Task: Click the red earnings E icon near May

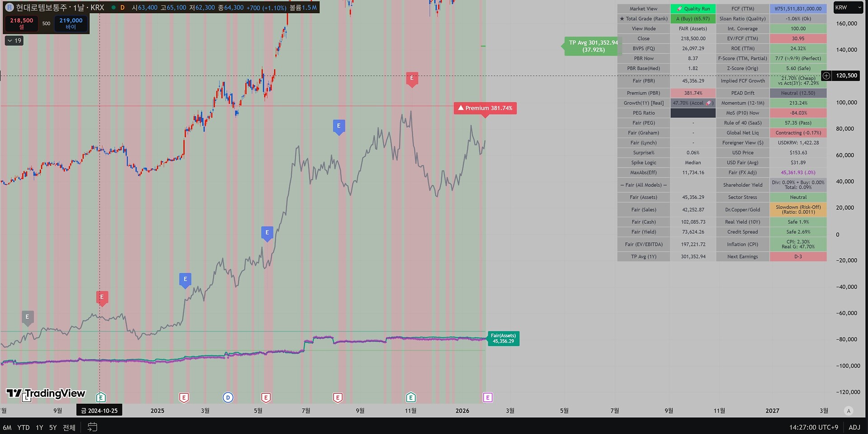Action: (x=266, y=397)
